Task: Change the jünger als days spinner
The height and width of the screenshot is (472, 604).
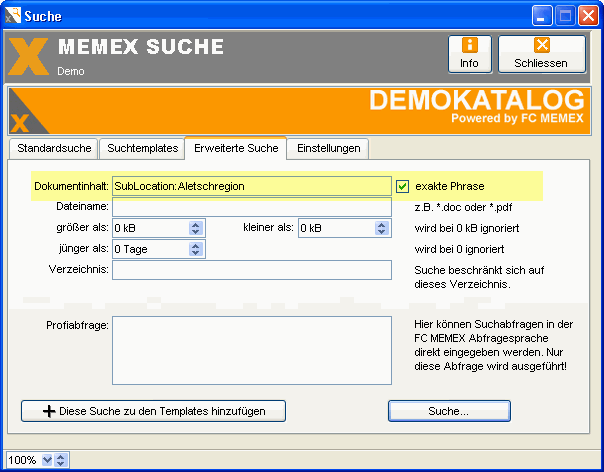Action: coord(197,249)
